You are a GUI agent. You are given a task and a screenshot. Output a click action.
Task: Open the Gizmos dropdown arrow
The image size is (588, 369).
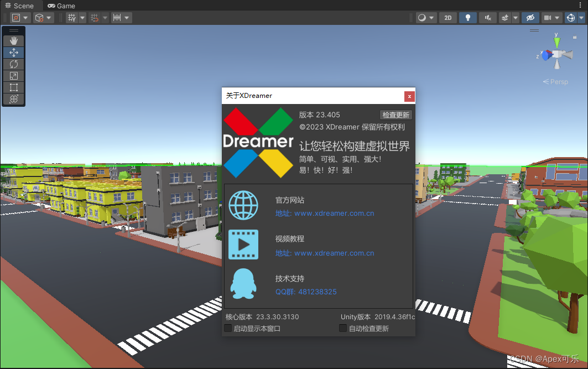click(x=581, y=18)
